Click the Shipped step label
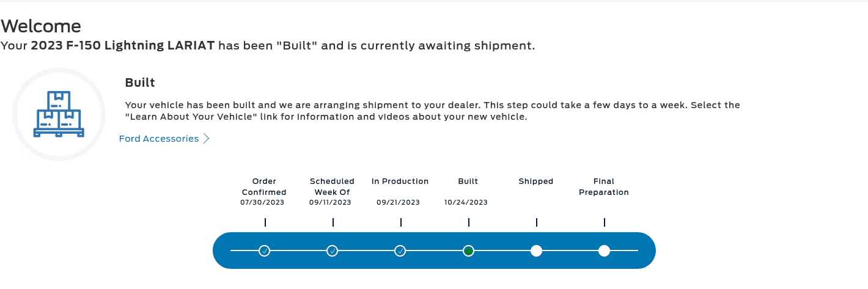Viewport: 868px width, 289px height. pyautogui.click(x=536, y=181)
